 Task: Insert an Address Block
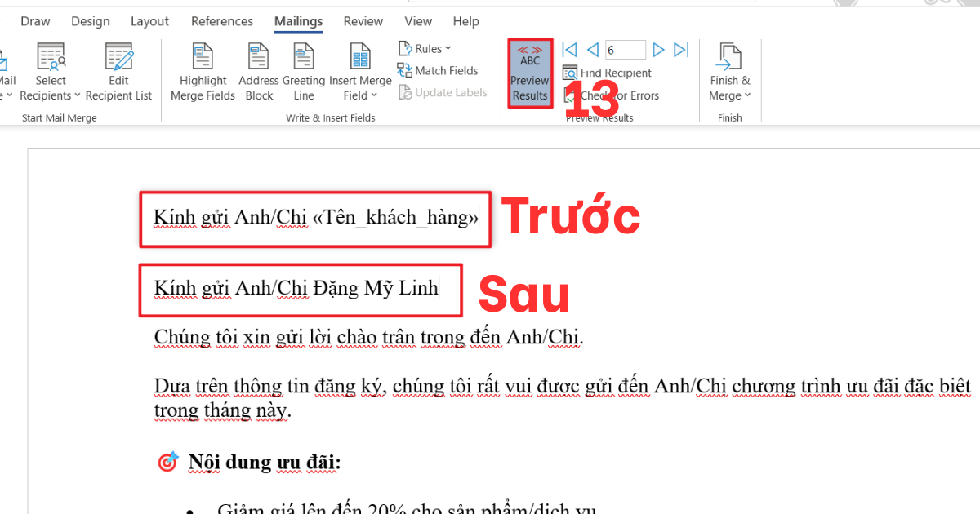click(x=259, y=73)
